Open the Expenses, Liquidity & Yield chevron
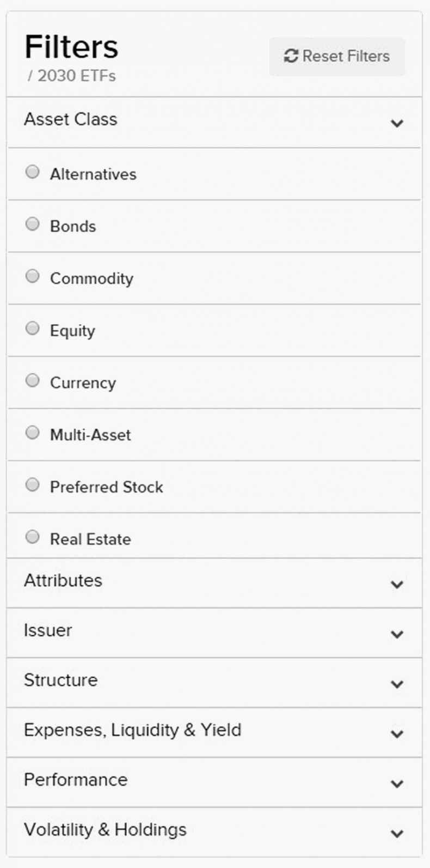 [x=397, y=734]
